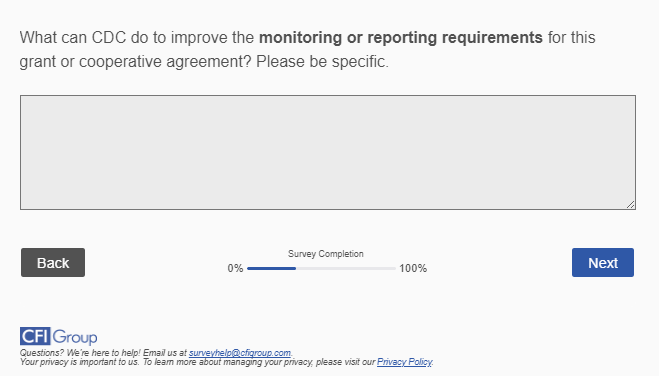Click the word Group in the logo

click(75, 337)
